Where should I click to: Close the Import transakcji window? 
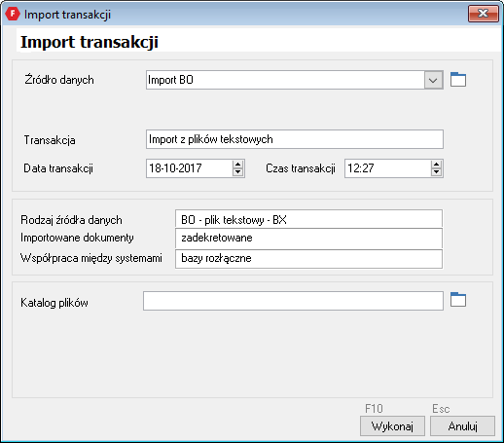click(x=484, y=14)
